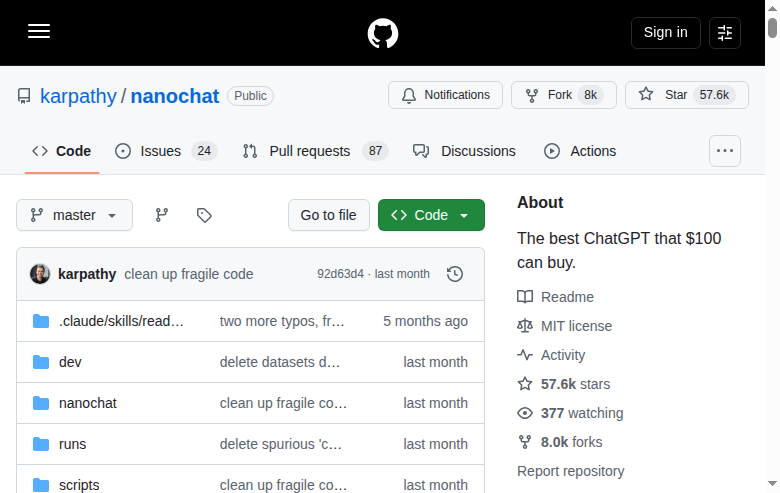
Task: Click the Pull requests tab icon
Action: tap(250, 151)
